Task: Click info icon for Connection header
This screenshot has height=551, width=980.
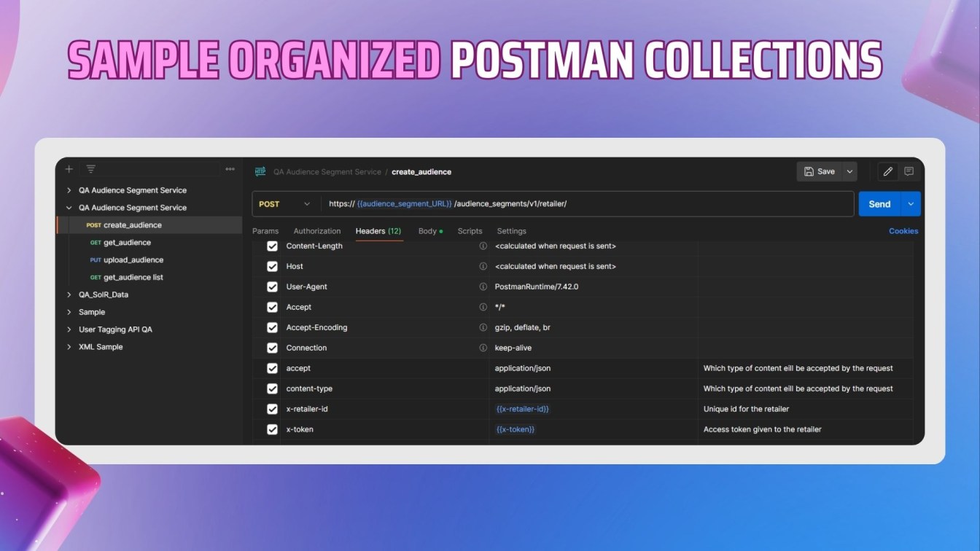Action: click(483, 348)
